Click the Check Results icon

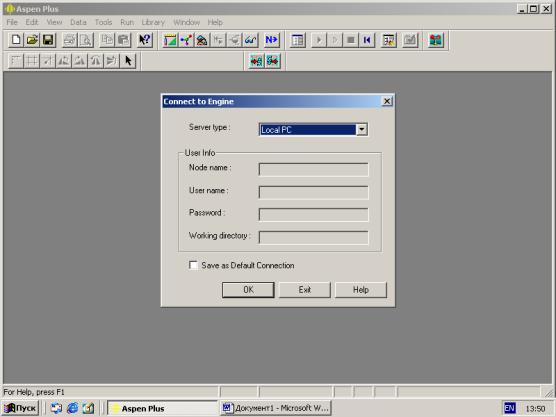pos(410,40)
